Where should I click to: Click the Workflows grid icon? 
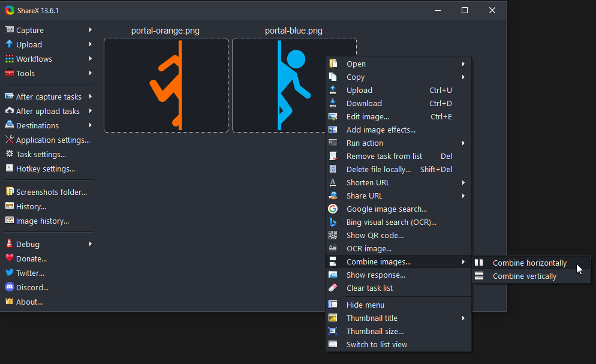[10, 59]
